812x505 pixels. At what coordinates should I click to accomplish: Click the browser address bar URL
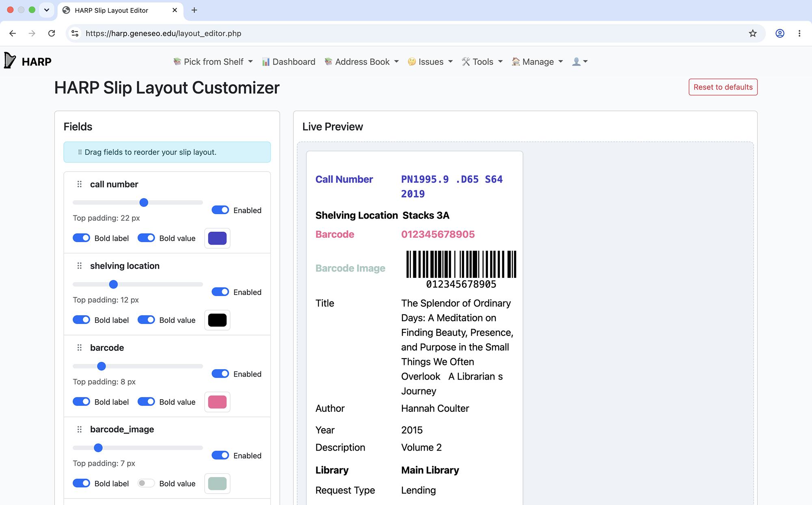[x=163, y=33]
